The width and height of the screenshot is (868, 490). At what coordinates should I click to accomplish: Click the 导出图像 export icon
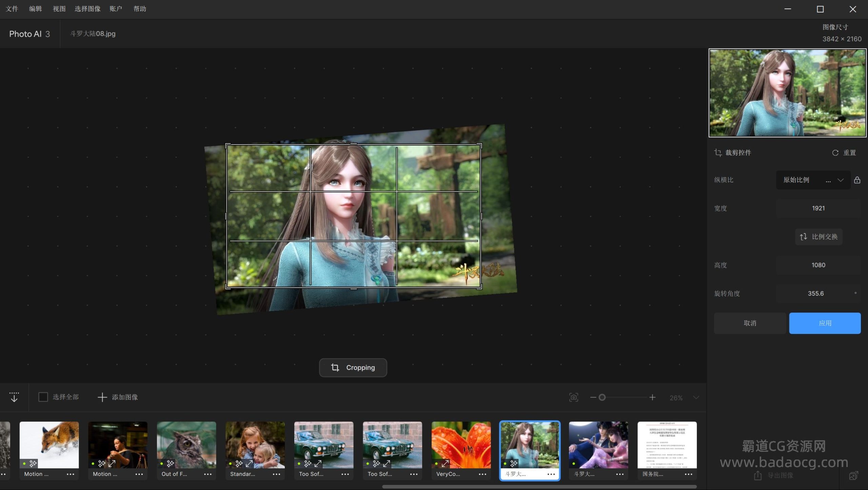[x=757, y=476]
